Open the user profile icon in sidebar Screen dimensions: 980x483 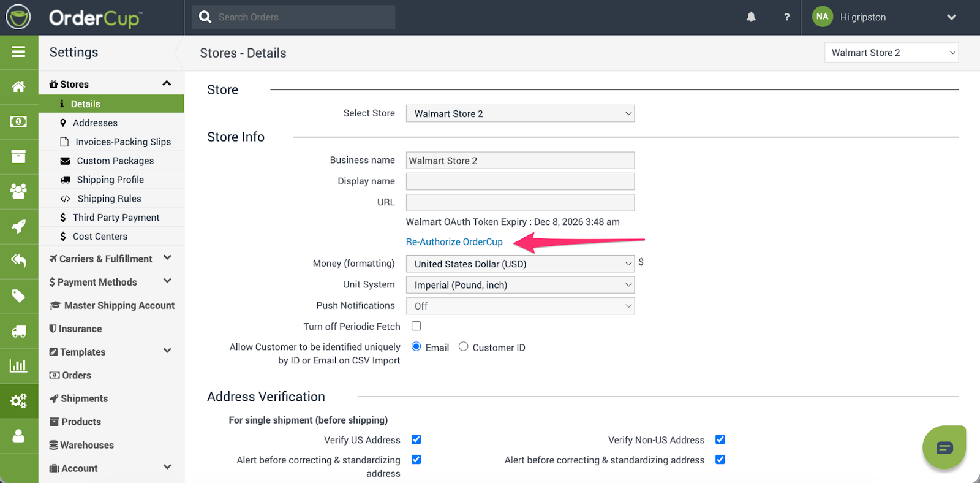point(18,436)
